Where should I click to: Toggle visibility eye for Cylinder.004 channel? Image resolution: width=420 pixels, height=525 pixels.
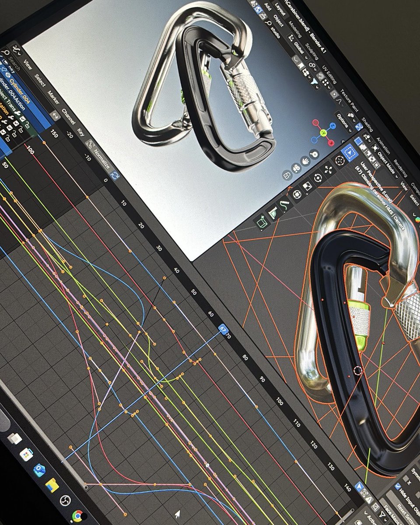pos(8,75)
